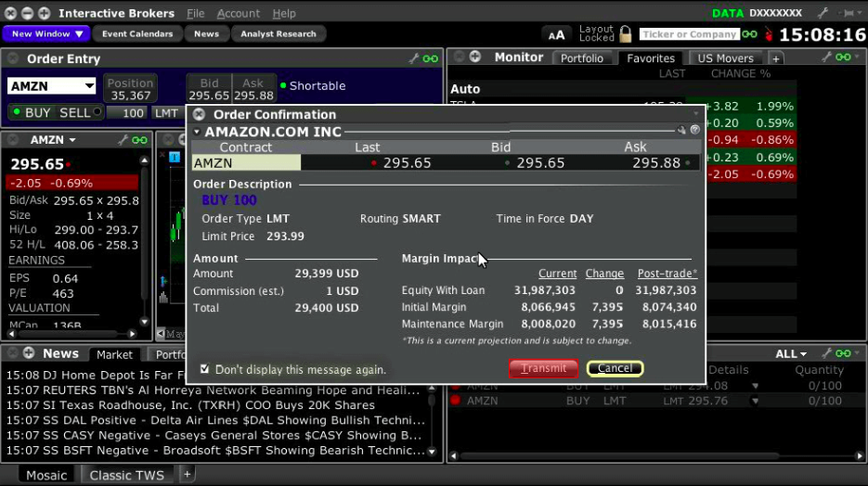Screen dimensions: 868x486
Task: Click the Monitor panel plus circle icon
Action: pyautogui.click(x=475, y=57)
